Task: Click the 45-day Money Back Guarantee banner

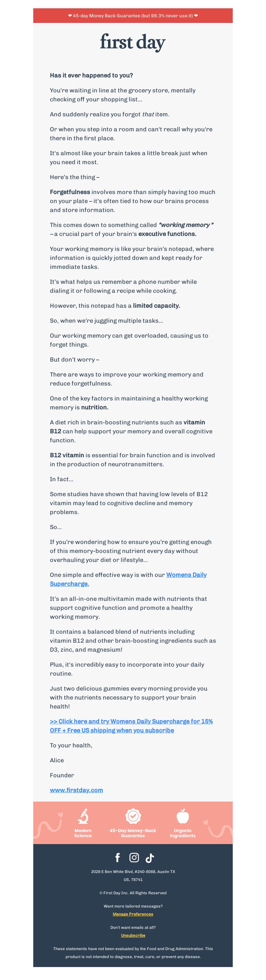Action: 133,16
